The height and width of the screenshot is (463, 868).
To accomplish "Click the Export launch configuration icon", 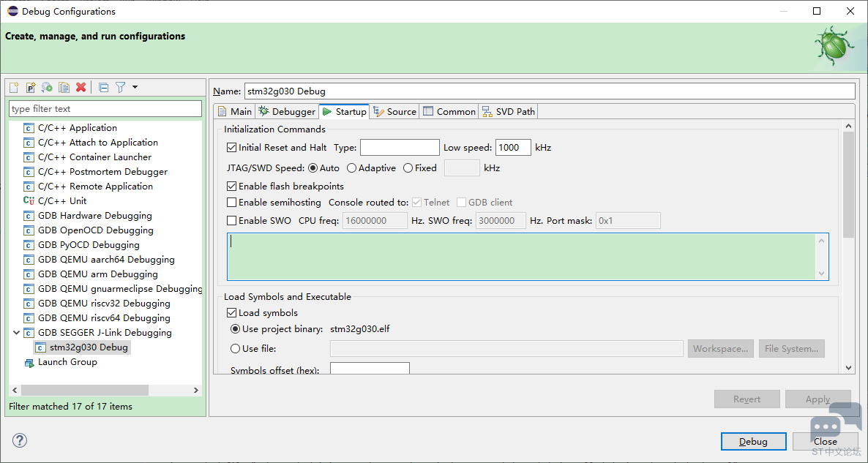I will coord(47,87).
